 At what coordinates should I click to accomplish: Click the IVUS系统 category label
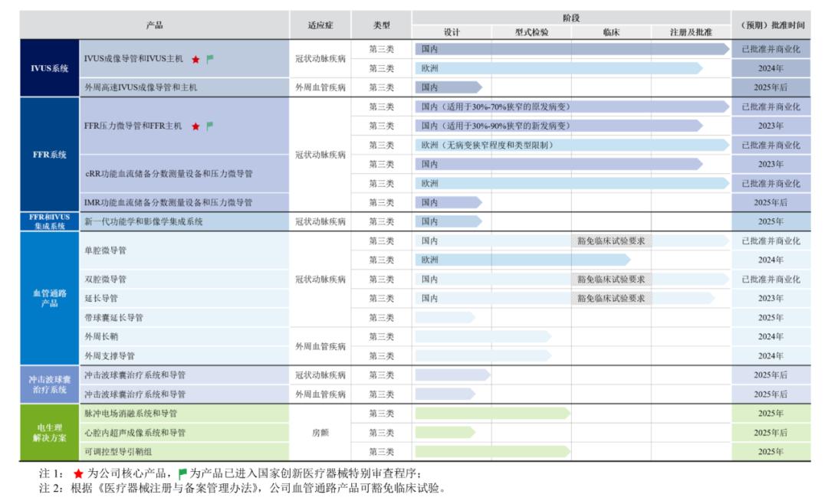(50, 68)
